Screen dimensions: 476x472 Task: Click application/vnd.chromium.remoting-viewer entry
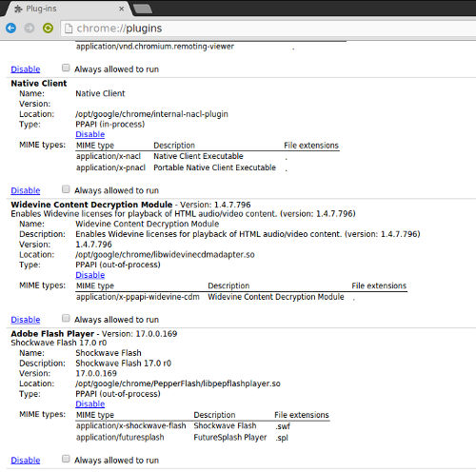[x=155, y=47]
